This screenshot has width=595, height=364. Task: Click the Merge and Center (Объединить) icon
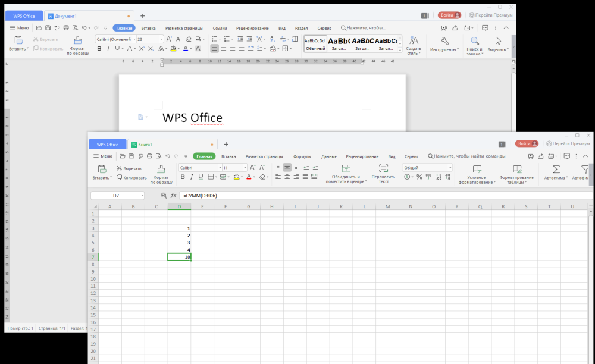pos(346,168)
